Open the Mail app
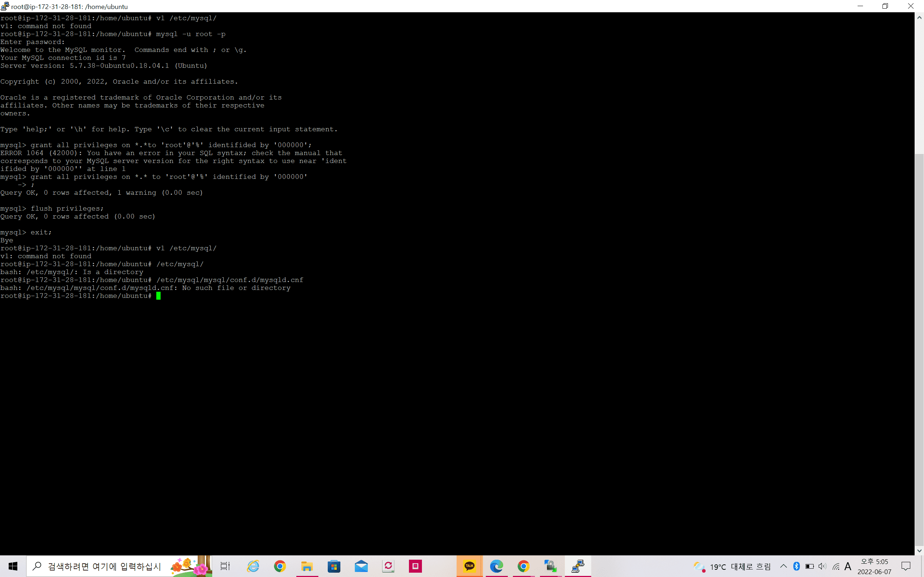Screen dimensions: 924x577 361,566
